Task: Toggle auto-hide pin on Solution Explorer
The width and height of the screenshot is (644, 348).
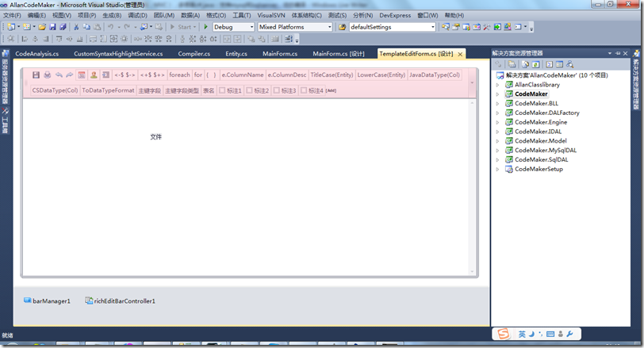Action: pyautogui.click(x=618, y=53)
